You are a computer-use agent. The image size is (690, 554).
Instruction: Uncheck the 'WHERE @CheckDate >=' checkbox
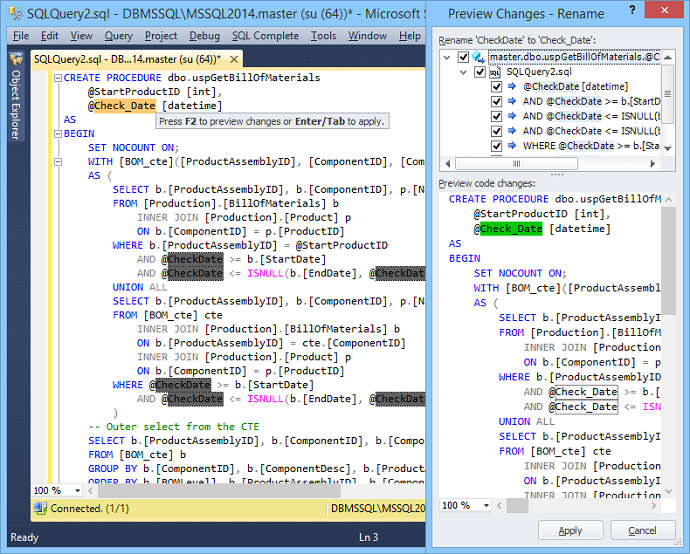pos(496,146)
